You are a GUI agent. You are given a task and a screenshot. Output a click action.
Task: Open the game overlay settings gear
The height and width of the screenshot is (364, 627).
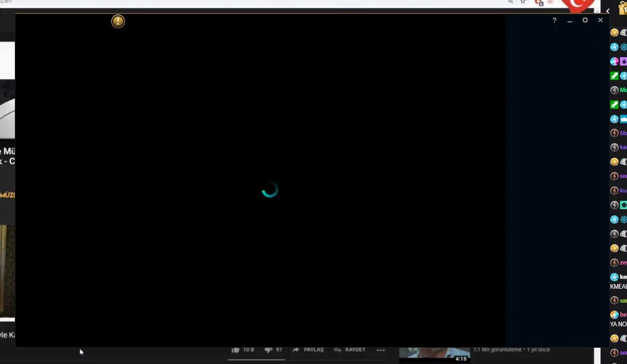[585, 20]
